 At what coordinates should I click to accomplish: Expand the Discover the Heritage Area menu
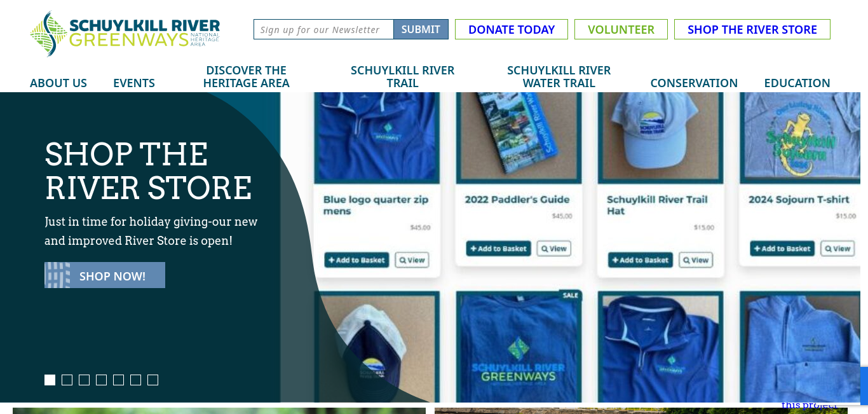pyautogui.click(x=246, y=76)
